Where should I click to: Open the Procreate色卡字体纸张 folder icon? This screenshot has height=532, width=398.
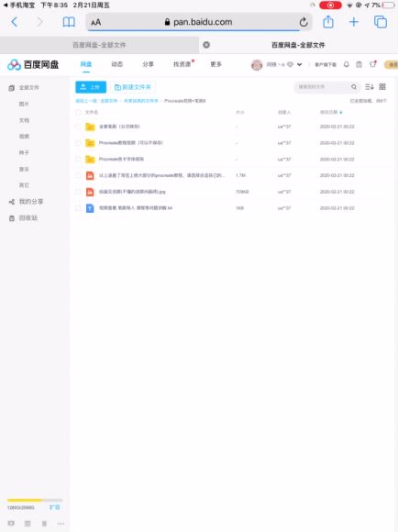coord(90,159)
